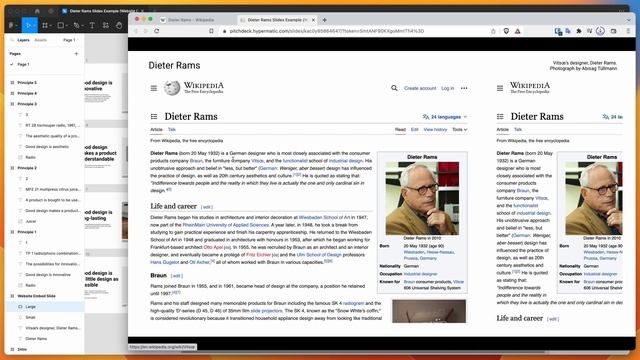Open the Pen tool dropdown arrow
The height and width of the screenshot is (360, 640).
coord(82,26)
